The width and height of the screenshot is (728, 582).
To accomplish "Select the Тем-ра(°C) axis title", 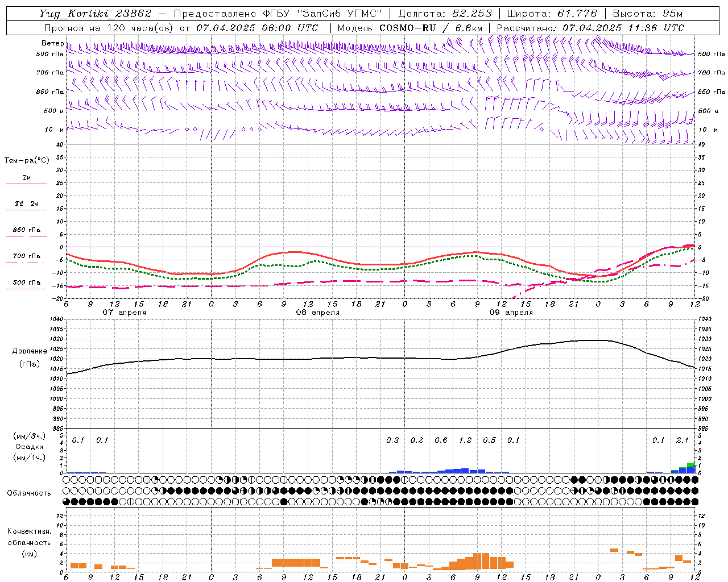I will pyautogui.click(x=27, y=161).
